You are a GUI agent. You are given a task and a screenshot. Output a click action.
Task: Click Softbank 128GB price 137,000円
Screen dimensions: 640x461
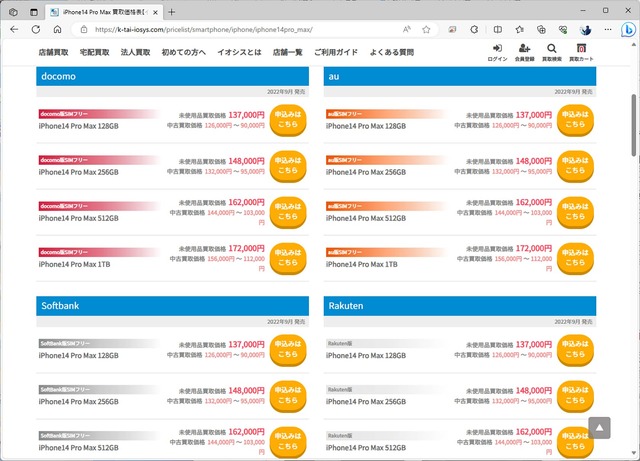pos(247,345)
